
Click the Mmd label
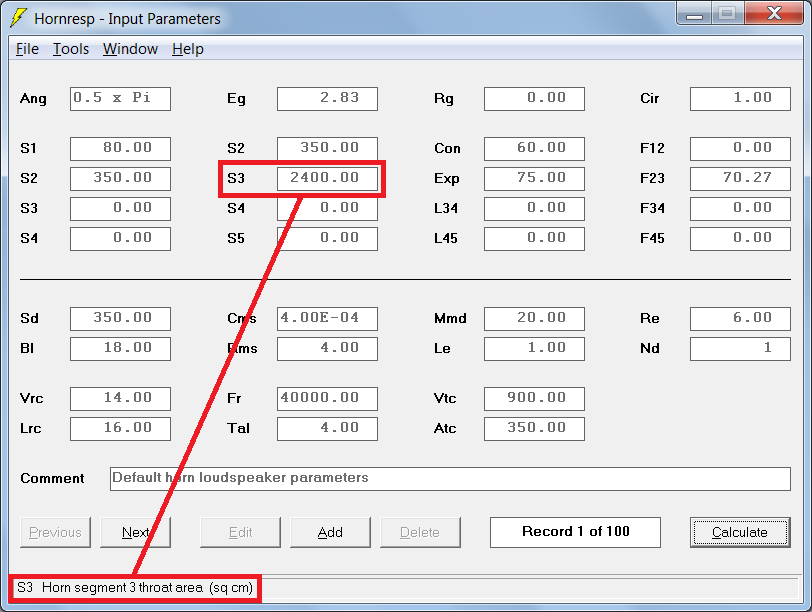click(x=450, y=318)
